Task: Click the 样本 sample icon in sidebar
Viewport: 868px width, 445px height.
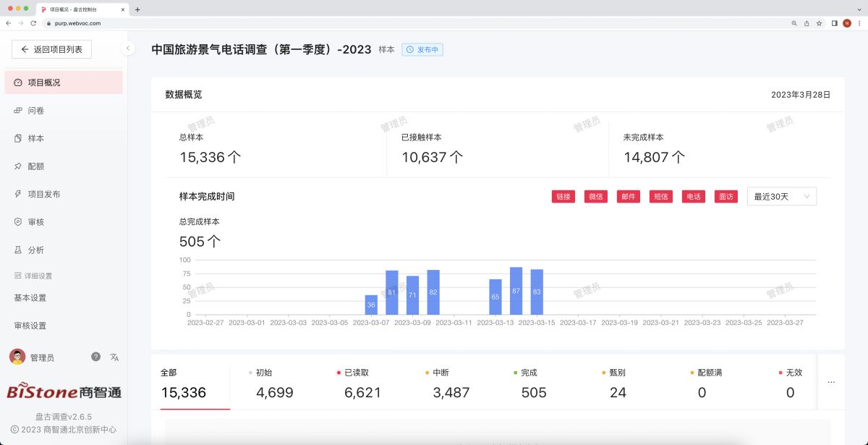Action: 18,138
